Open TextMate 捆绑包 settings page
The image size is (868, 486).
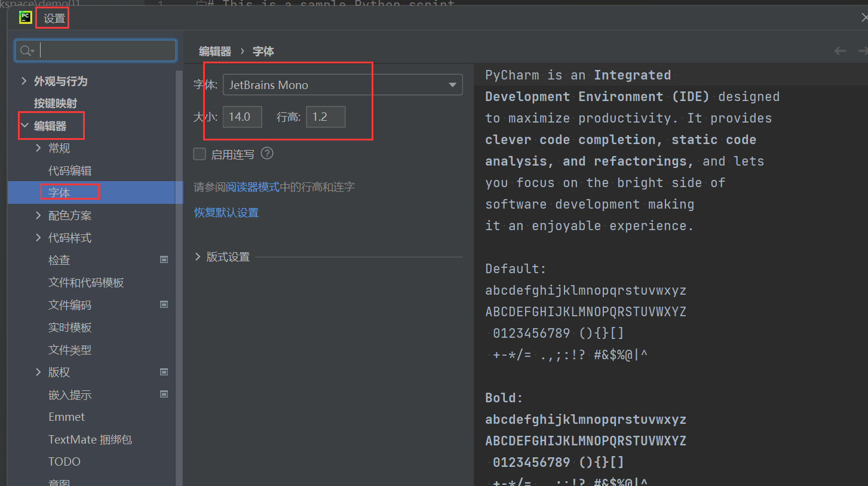point(90,439)
